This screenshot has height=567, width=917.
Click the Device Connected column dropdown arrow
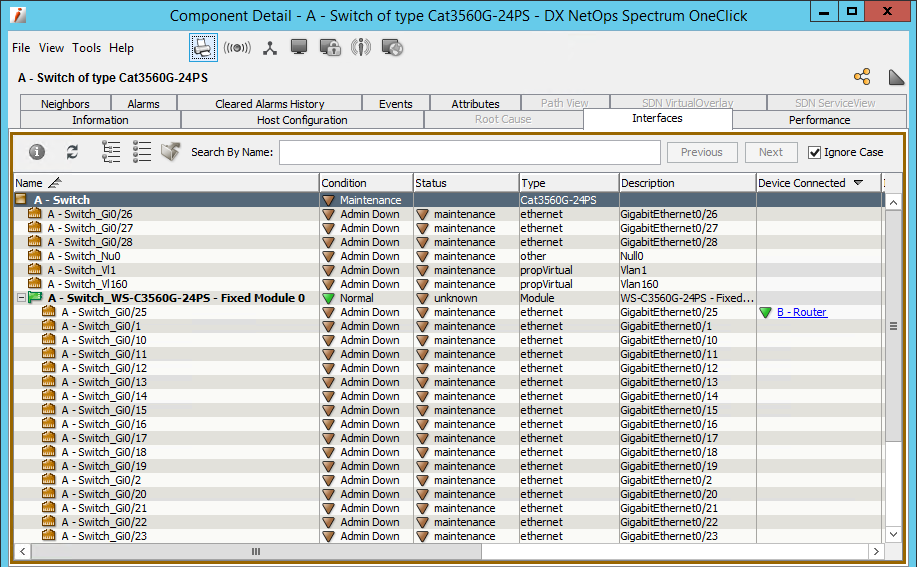tap(858, 183)
